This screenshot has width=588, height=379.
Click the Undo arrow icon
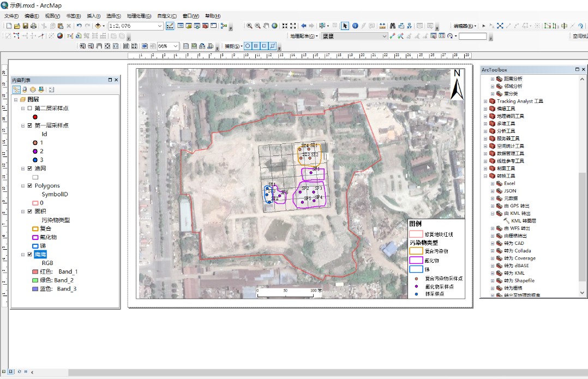point(79,26)
